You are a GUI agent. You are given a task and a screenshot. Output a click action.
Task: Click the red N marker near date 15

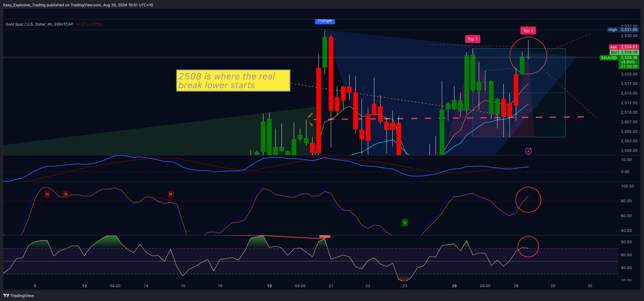170,194
